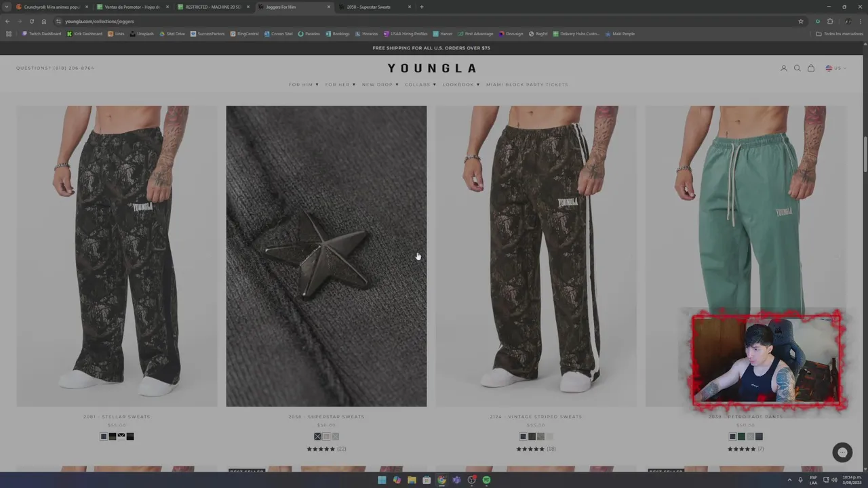Click the browser back arrow

click(7, 21)
